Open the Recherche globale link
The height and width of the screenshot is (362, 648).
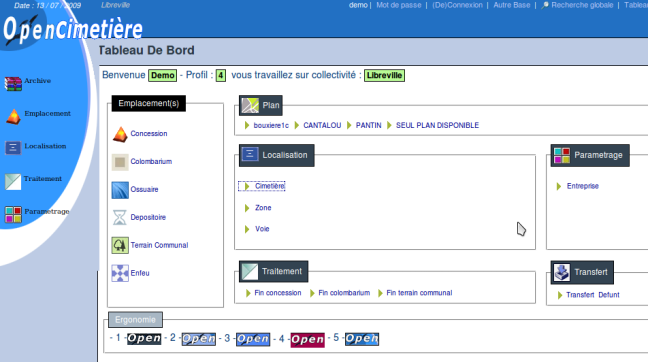click(582, 5)
